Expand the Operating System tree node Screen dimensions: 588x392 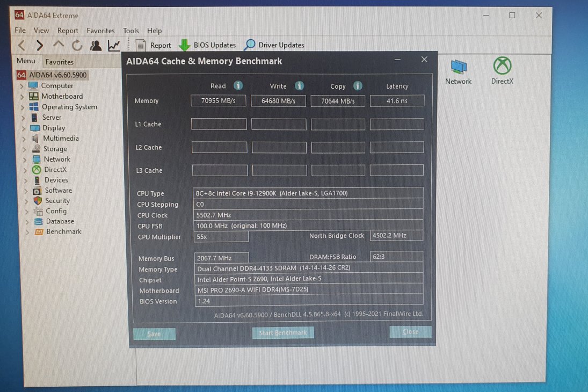click(x=23, y=107)
